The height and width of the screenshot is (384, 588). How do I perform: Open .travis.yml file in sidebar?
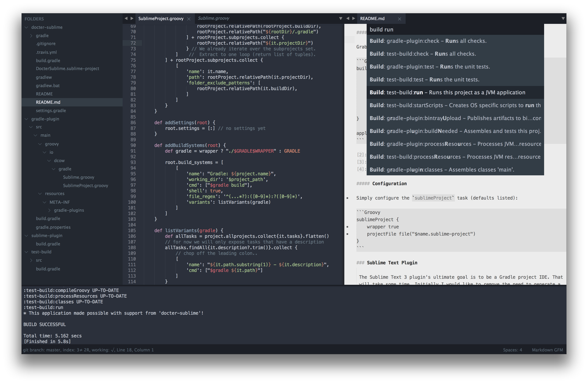[46, 52]
